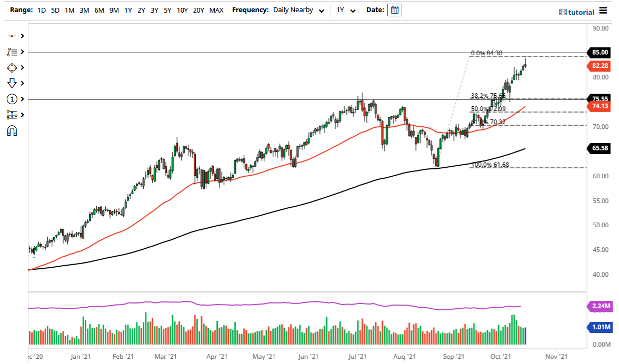Toggle the magnet snap mode icon
Viewport: 619px width, 364px height.
pyautogui.click(x=12, y=131)
